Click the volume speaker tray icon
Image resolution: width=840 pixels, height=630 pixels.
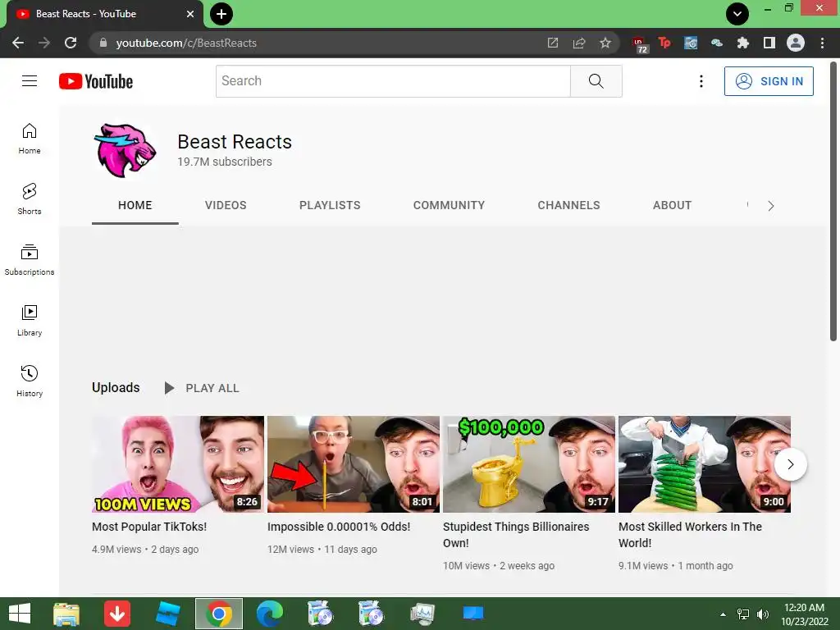tap(762, 614)
